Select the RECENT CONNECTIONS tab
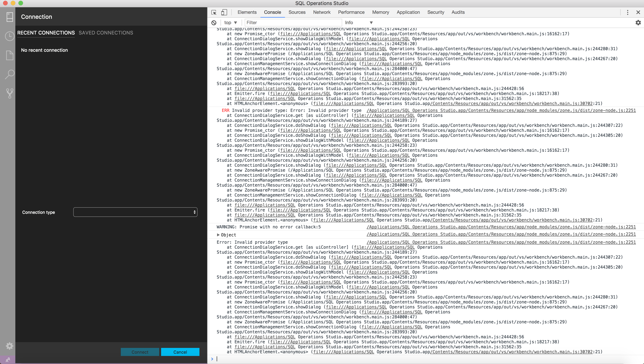The height and width of the screenshot is (364, 644). point(46,33)
